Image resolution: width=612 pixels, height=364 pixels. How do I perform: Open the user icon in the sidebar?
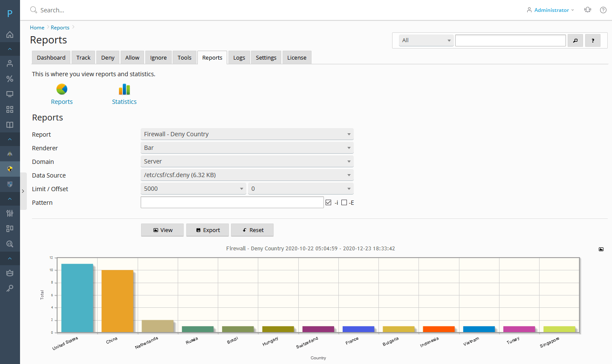[x=10, y=63]
